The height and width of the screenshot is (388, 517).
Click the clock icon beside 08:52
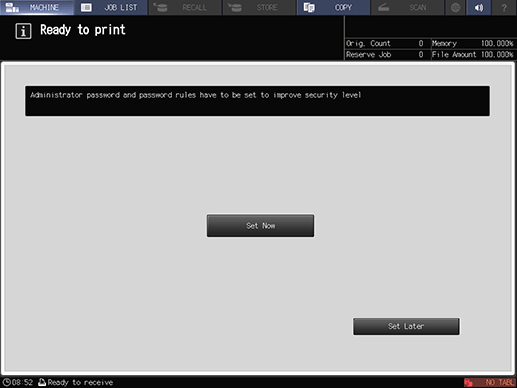(x=6, y=382)
